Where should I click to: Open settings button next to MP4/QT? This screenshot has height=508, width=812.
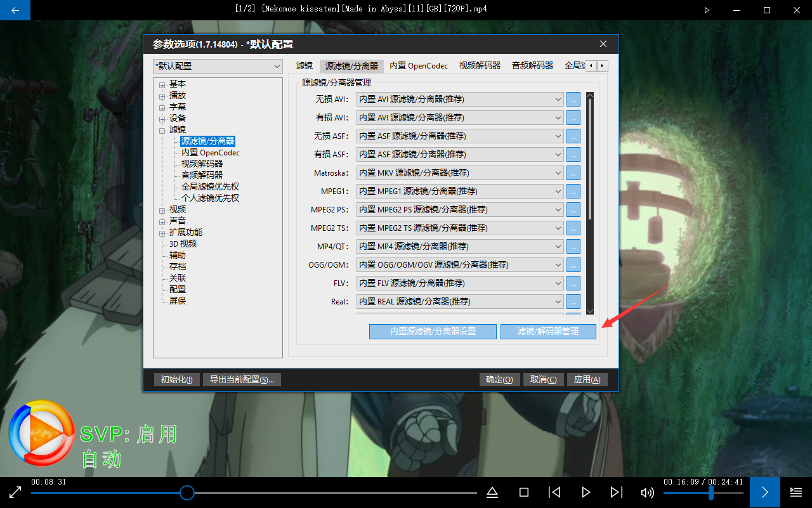click(x=573, y=247)
